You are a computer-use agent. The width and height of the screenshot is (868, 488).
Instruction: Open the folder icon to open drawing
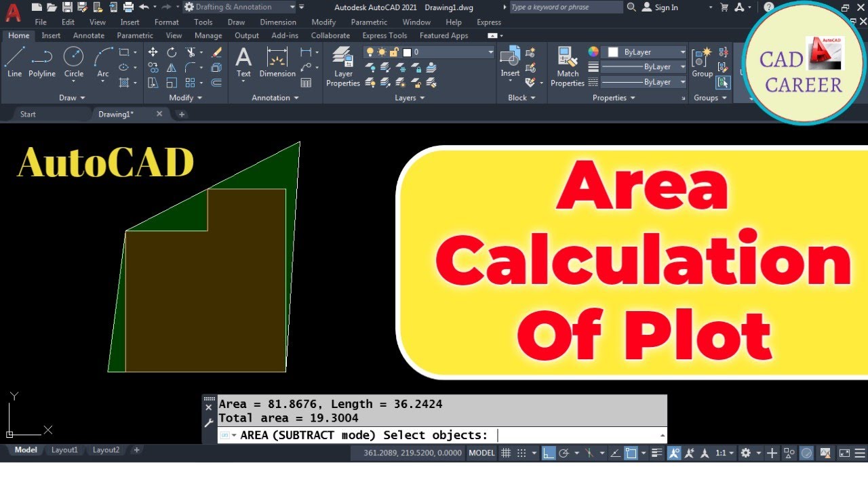coord(52,7)
